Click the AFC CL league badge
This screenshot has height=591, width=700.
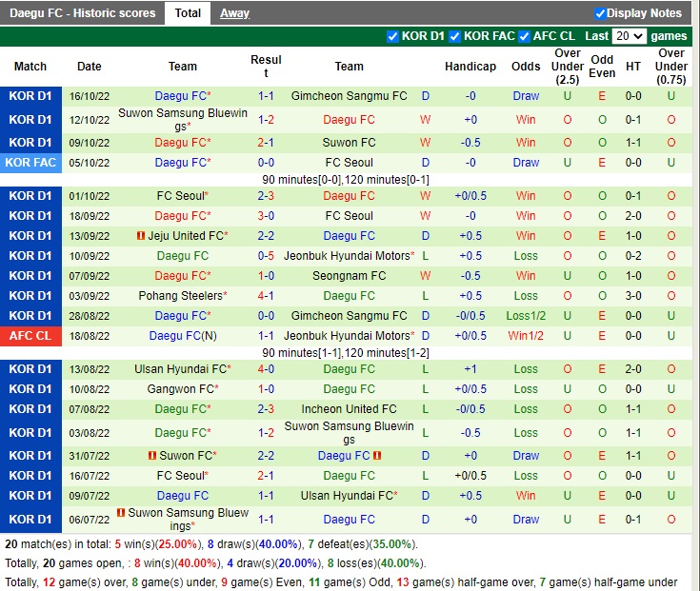31,336
